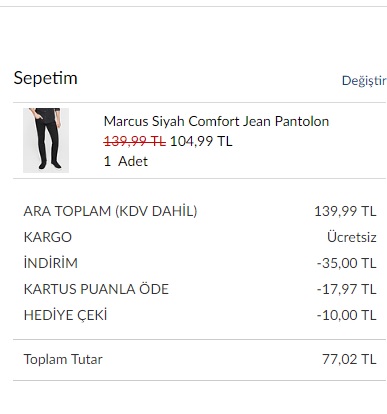Click the TL currency after 104,99
The width and height of the screenshot is (387, 414).
tap(225, 141)
